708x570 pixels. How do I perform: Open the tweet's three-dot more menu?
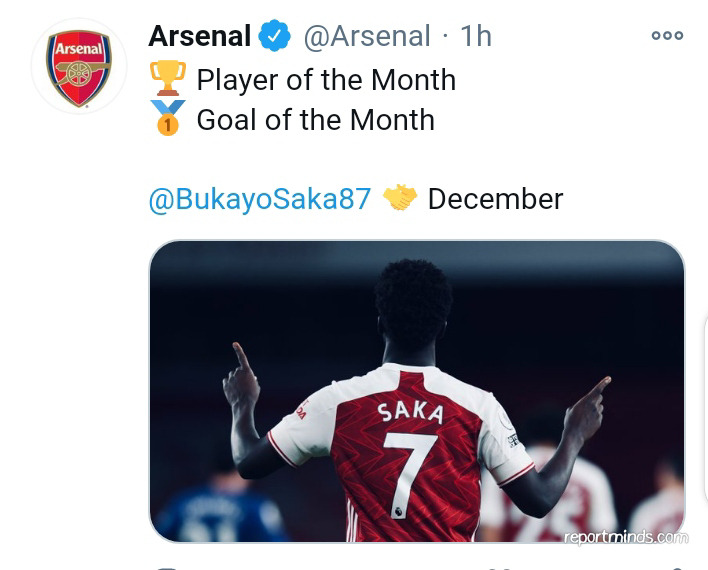click(x=666, y=35)
